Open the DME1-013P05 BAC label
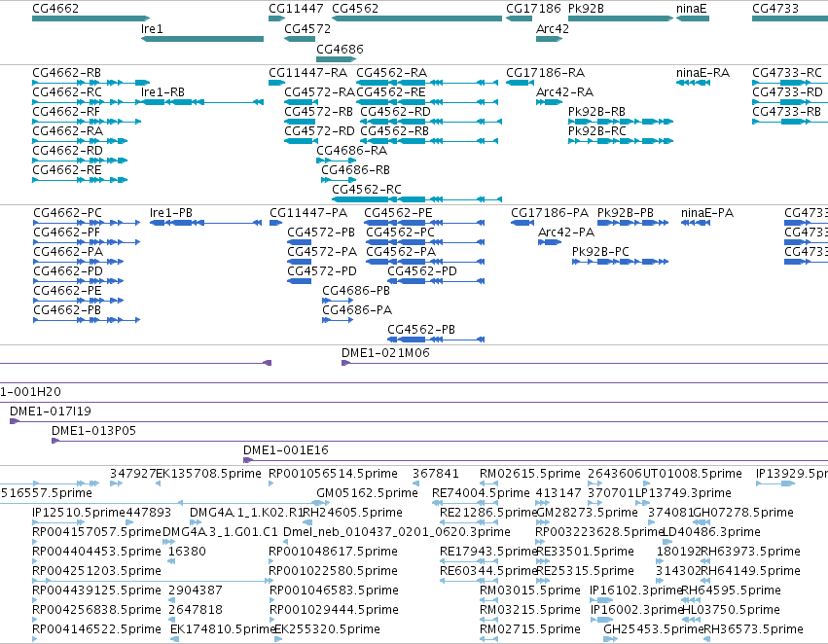This screenshot has width=828, height=644. click(x=94, y=431)
